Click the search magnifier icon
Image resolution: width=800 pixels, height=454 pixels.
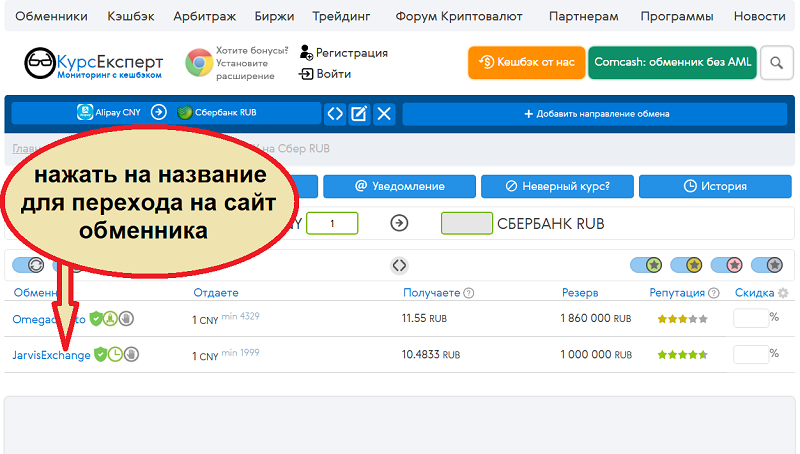[x=777, y=63]
